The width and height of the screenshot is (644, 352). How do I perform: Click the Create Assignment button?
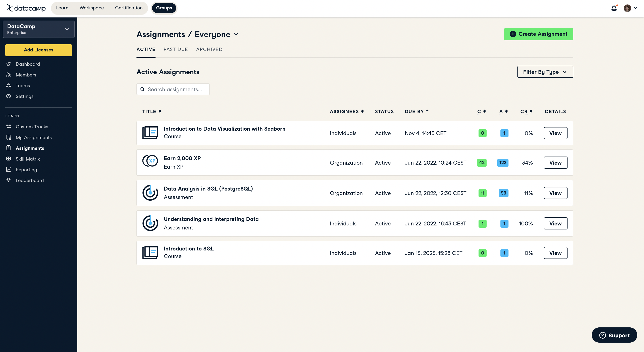538,34
